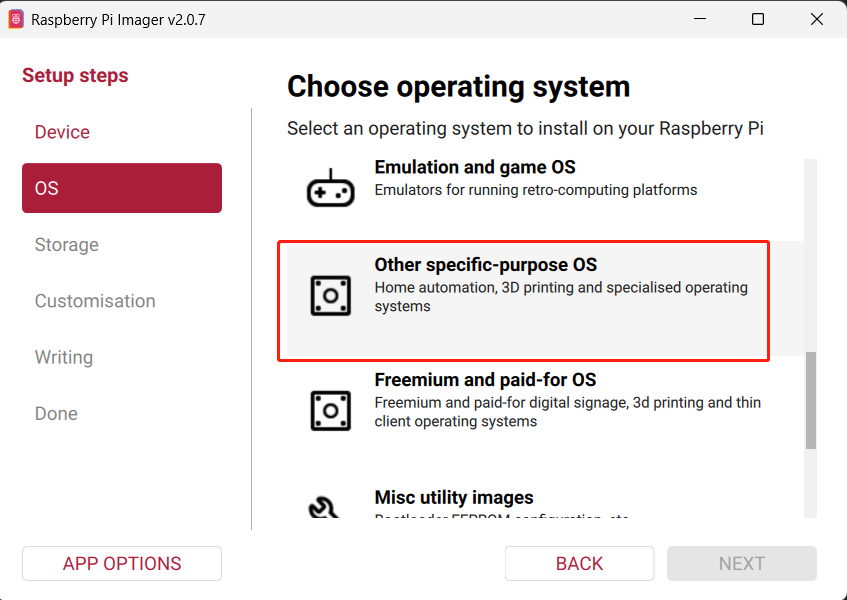Image resolution: width=847 pixels, height=600 pixels.
Task: Open APP OPTIONS
Action: point(122,563)
